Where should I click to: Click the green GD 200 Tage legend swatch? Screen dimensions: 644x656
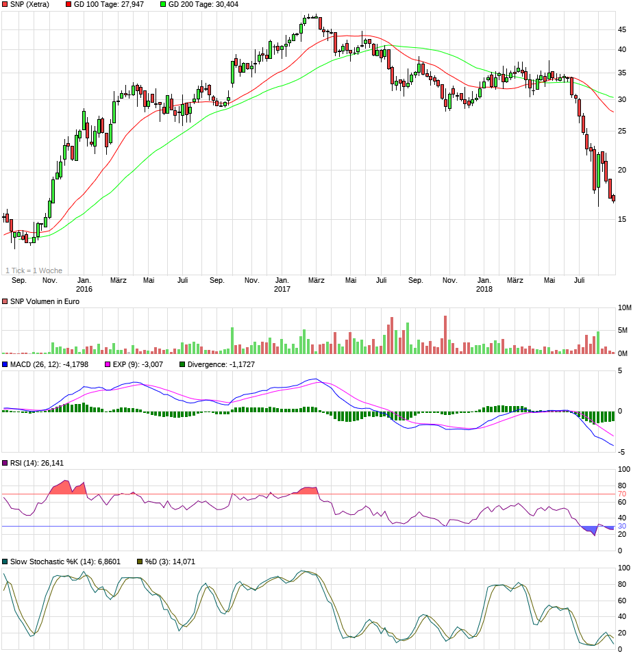[163, 5]
